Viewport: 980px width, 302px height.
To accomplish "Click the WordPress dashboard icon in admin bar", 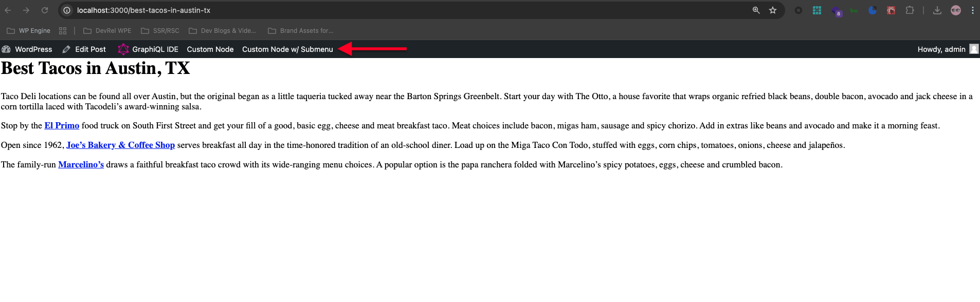I will click(6, 49).
